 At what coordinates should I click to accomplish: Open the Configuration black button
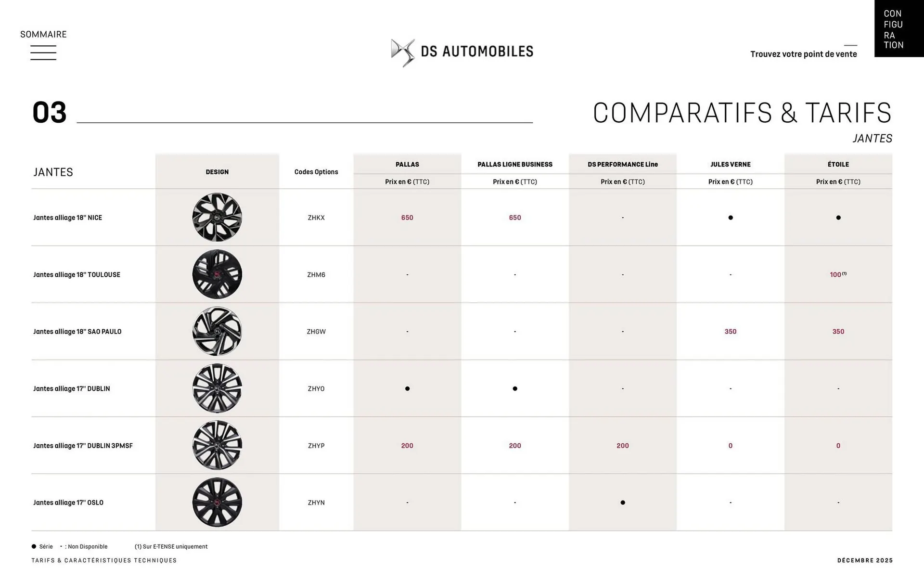[898, 29]
